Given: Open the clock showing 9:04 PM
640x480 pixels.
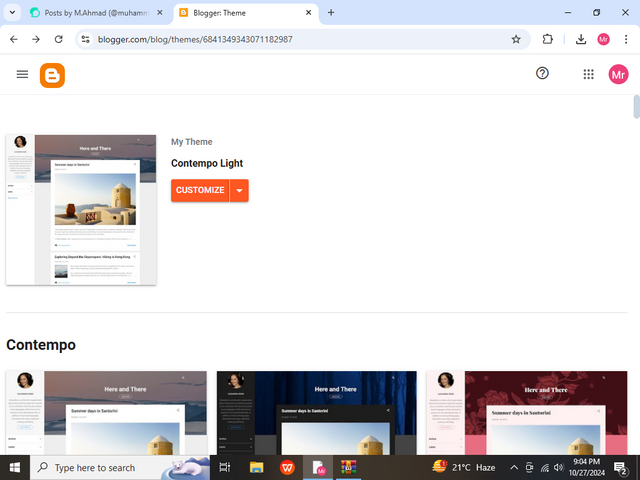Looking at the screenshot, I should [587, 467].
